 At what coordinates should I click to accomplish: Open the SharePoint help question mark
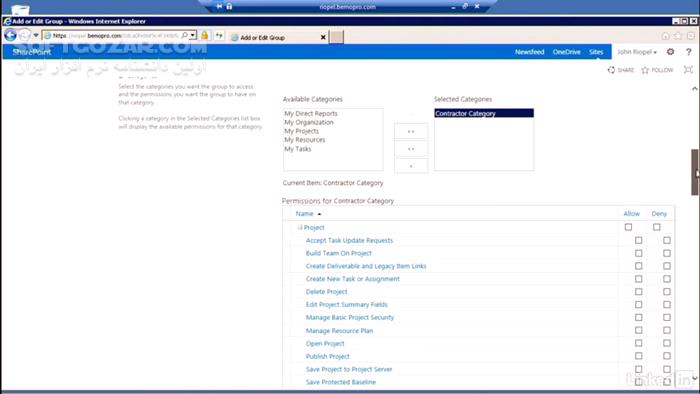click(688, 52)
